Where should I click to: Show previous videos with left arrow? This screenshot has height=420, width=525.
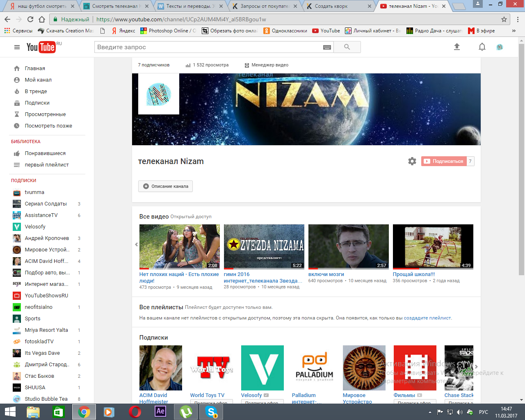pyautogui.click(x=136, y=244)
